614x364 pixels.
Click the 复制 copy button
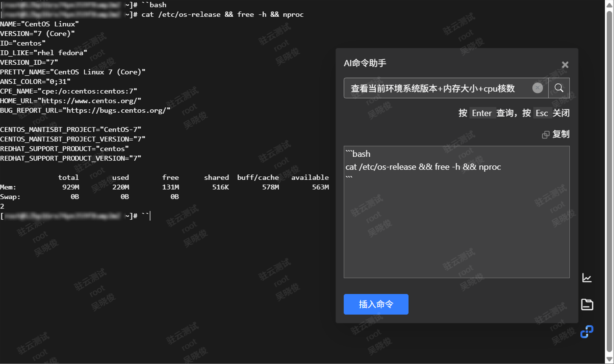(x=556, y=134)
